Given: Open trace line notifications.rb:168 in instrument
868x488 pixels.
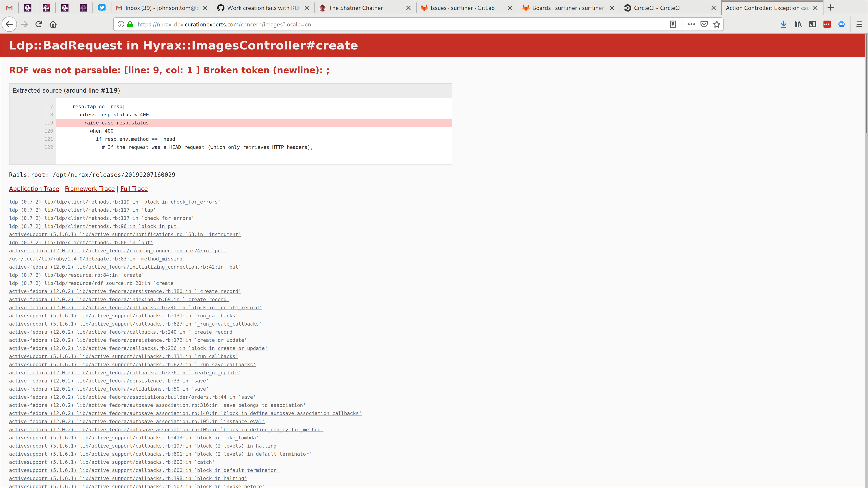Looking at the screenshot, I should (125, 235).
